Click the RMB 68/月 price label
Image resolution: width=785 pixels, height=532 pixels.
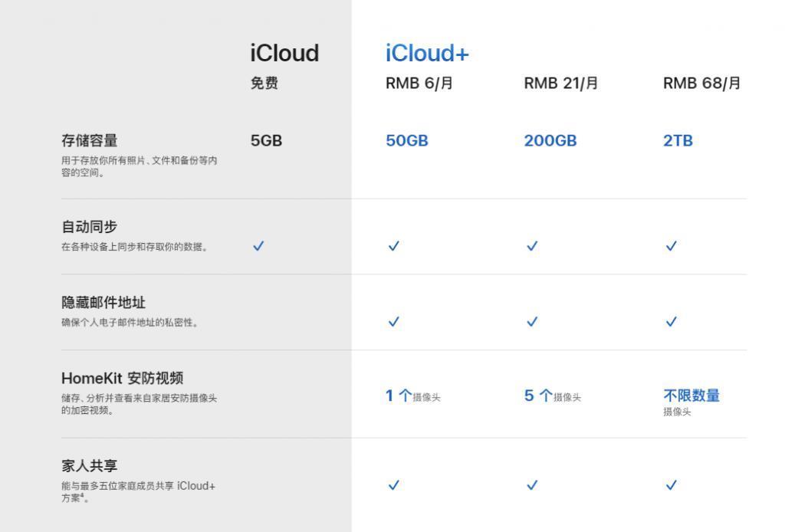(701, 83)
